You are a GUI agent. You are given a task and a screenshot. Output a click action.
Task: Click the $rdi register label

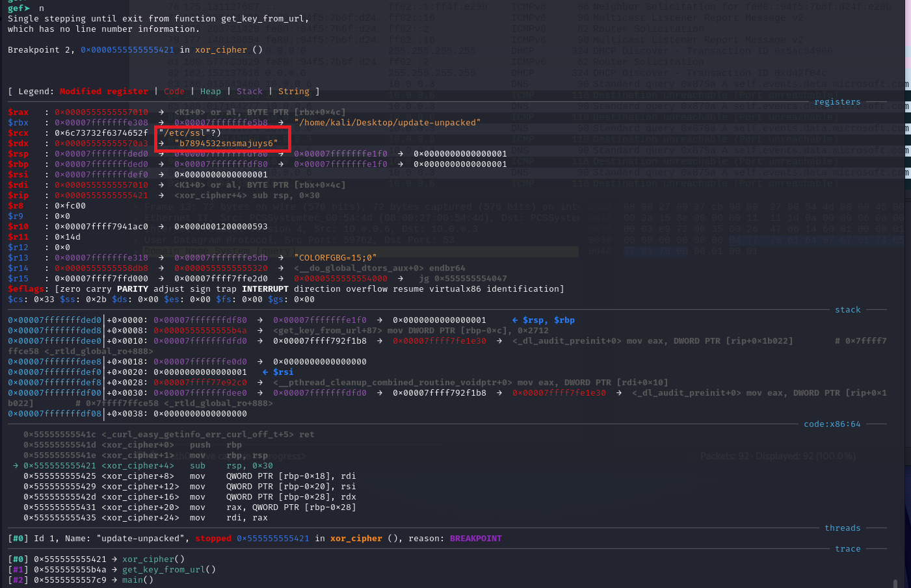click(18, 185)
